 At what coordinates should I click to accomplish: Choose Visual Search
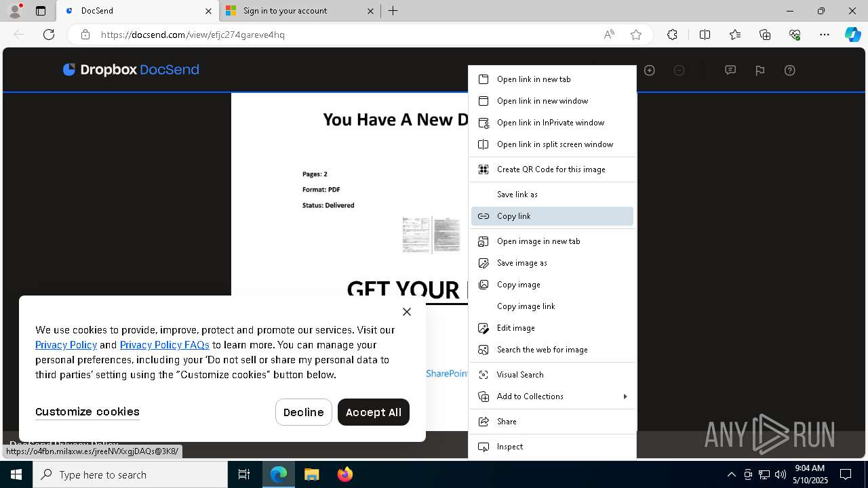pyautogui.click(x=552, y=375)
